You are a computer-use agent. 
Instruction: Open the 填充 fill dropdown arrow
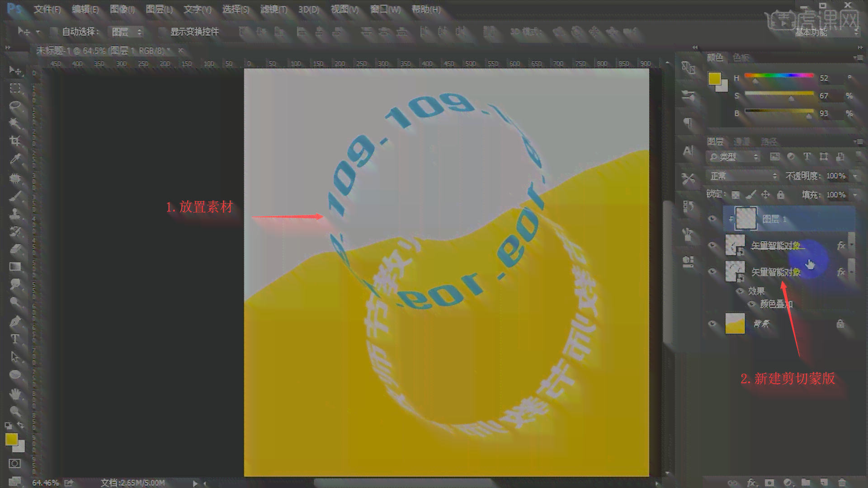click(855, 195)
